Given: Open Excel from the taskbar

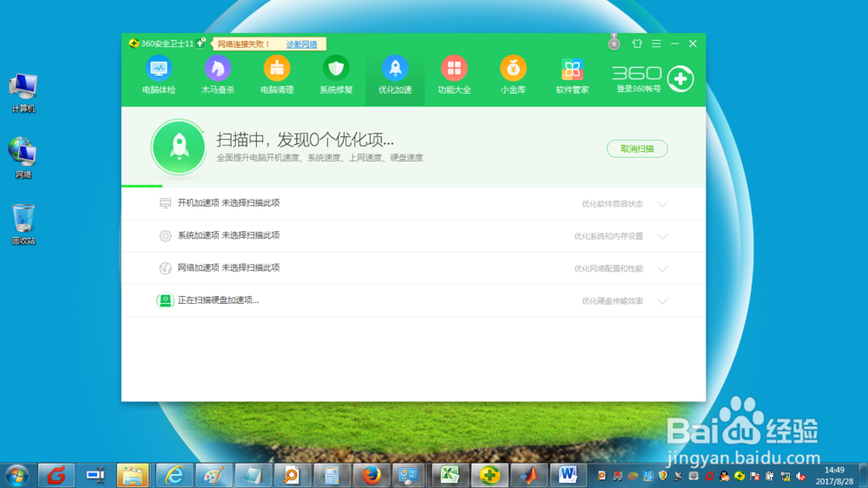Looking at the screenshot, I should pos(450,475).
